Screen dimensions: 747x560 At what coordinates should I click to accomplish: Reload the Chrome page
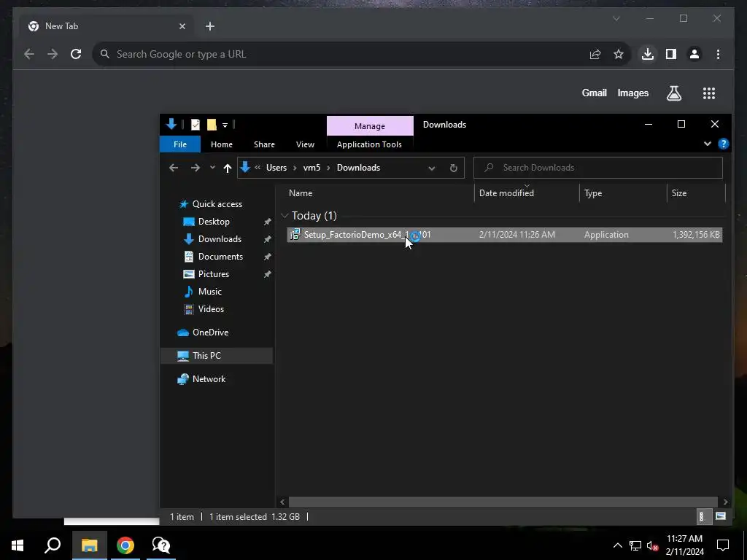(76, 54)
